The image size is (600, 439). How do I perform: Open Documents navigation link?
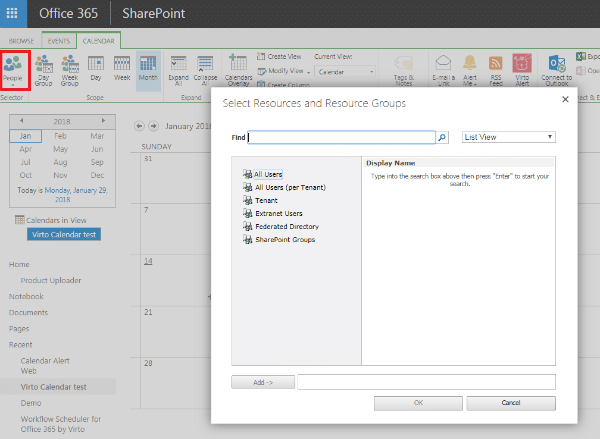(28, 313)
